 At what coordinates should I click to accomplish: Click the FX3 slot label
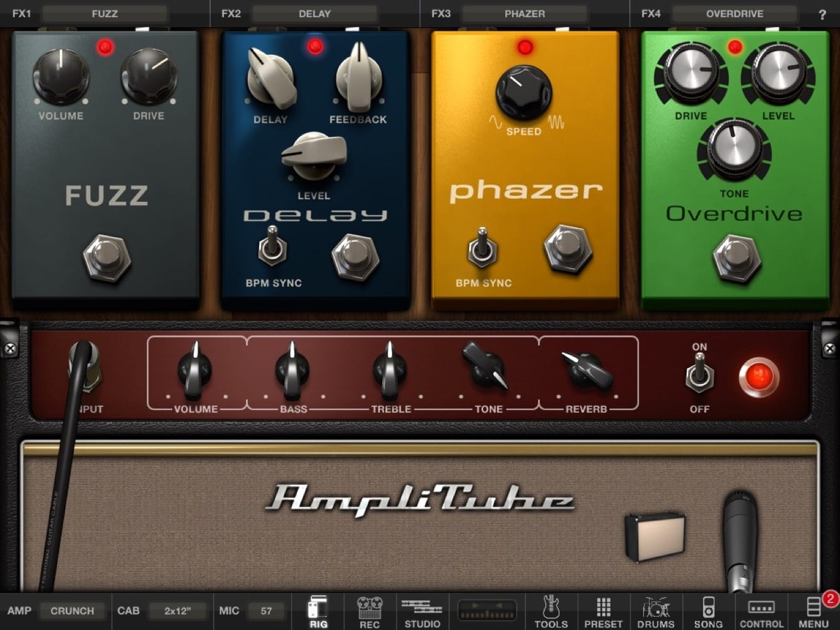[x=441, y=13]
